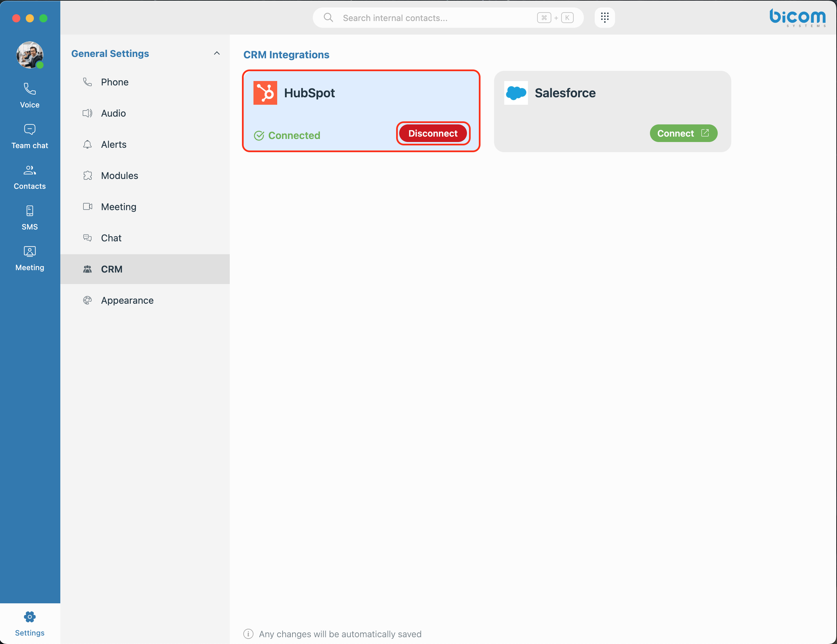This screenshot has width=837, height=644.
Task: Click the Settings gear icon
Action: pos(29,617)
